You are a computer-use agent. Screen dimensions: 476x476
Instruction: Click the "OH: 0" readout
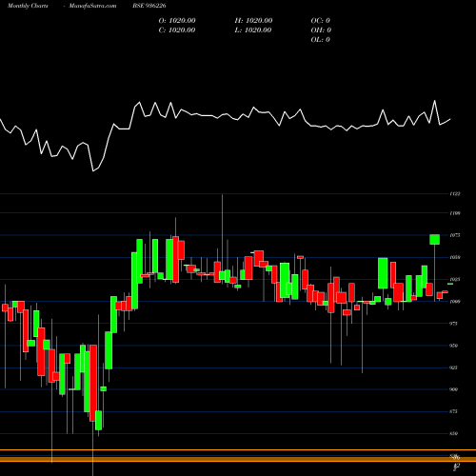[321, 30]
